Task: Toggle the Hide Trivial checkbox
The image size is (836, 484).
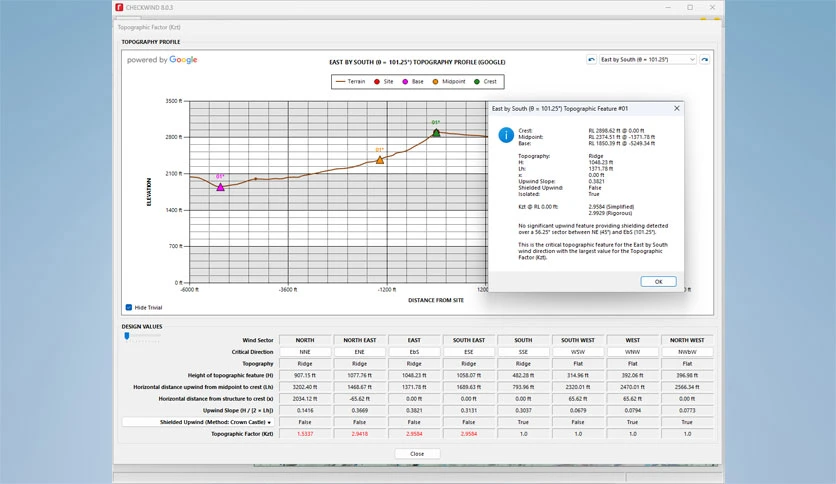Action: (128, 307)
